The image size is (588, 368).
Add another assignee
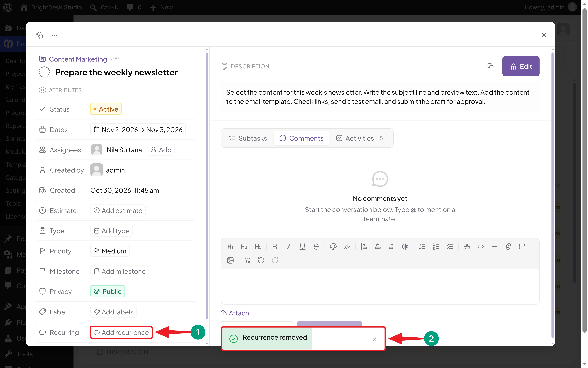161,150
